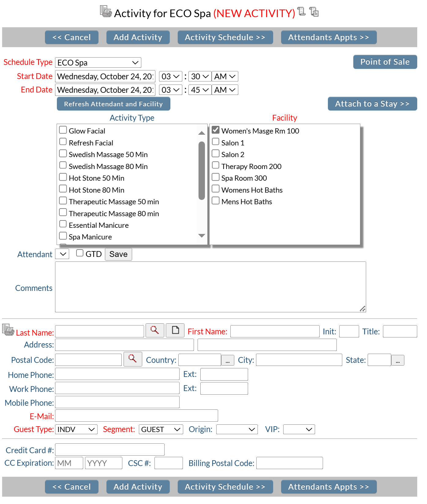Select Therapy Room 200 facility
The height and width of the screenshot is (504, 427).
click(x=216, y=165)
